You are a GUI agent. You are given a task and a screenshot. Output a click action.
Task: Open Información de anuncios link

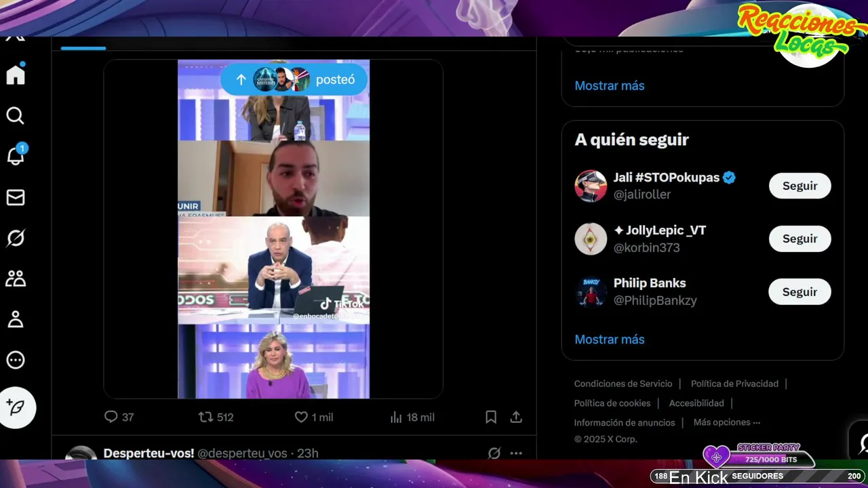coord(625,423)
